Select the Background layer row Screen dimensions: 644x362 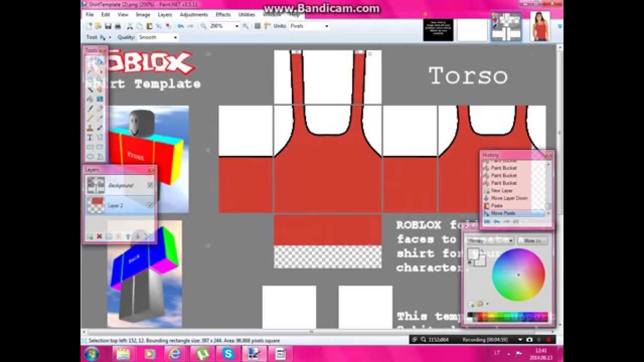click(x=120, y=185)
